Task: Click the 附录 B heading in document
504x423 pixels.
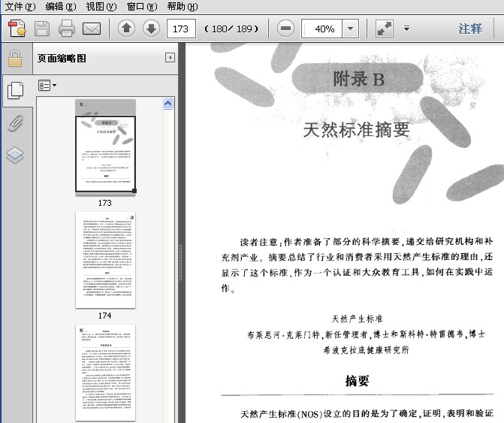Action: point(358,79)
